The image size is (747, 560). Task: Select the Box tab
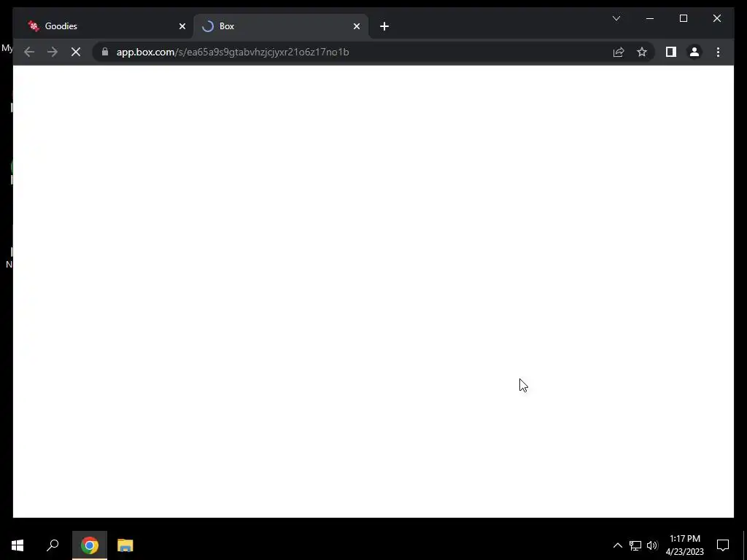[281, 26]
